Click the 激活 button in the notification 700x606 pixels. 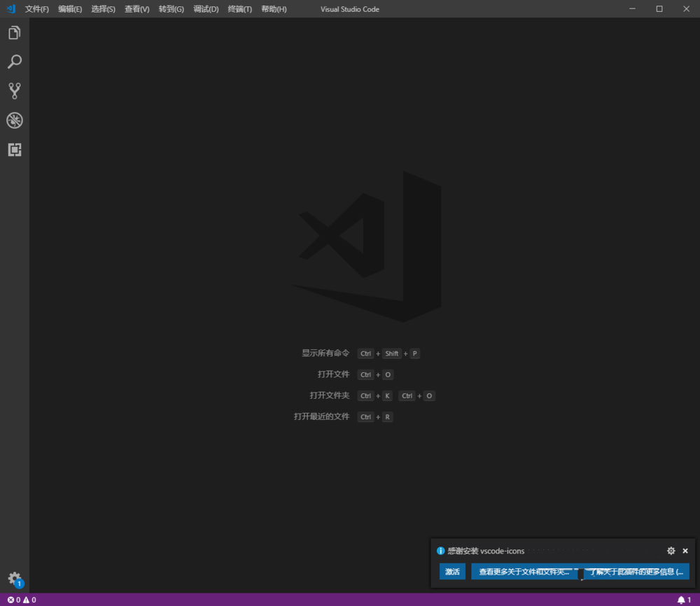point(452,572)
